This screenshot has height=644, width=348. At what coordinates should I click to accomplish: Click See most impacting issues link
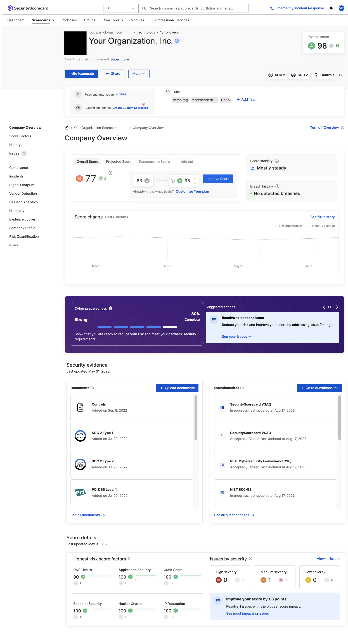(247, 614)
